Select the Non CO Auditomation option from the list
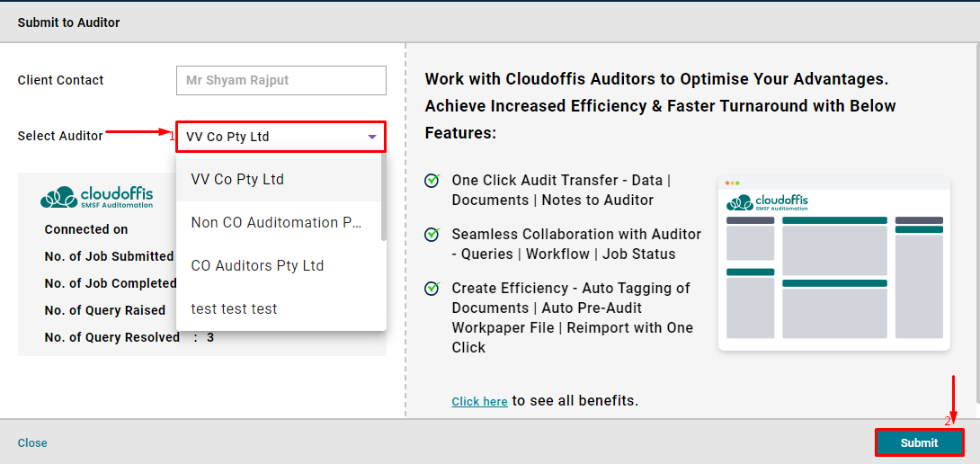 point(277,222)
